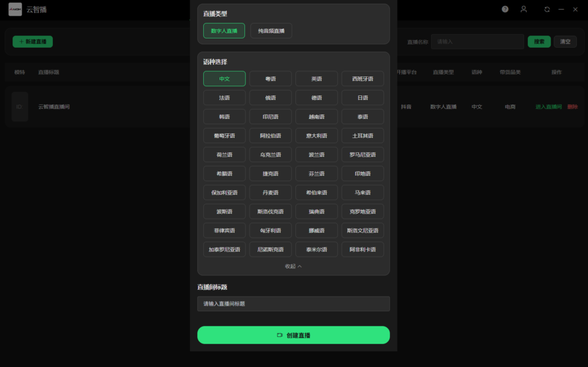Viewport: 588px width, 367px height.
Task: Choose 斯洛文尼亚语 language
Action: (363, 231)
